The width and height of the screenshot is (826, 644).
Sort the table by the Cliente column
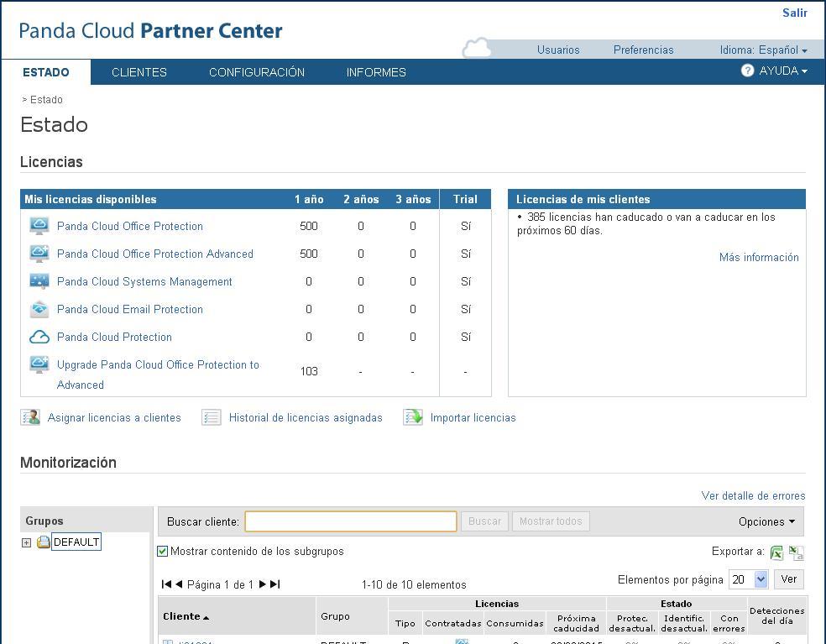186,616
